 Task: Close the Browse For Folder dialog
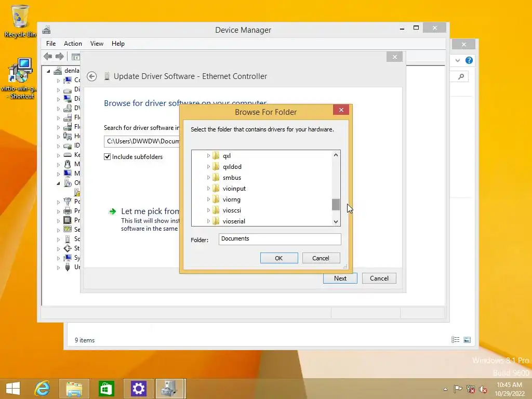tap(341, 110)
